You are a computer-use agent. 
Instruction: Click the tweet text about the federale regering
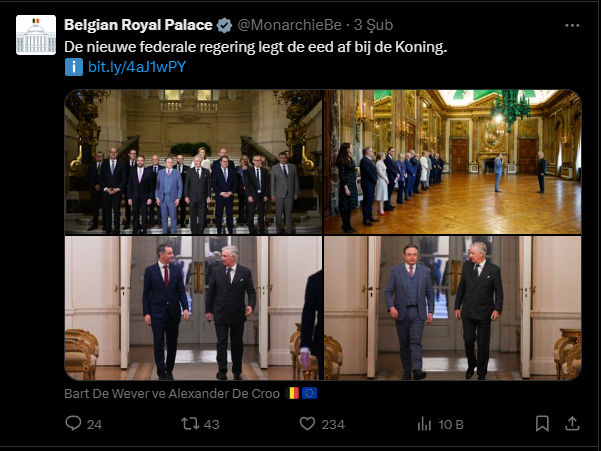[x=255, y=46]
